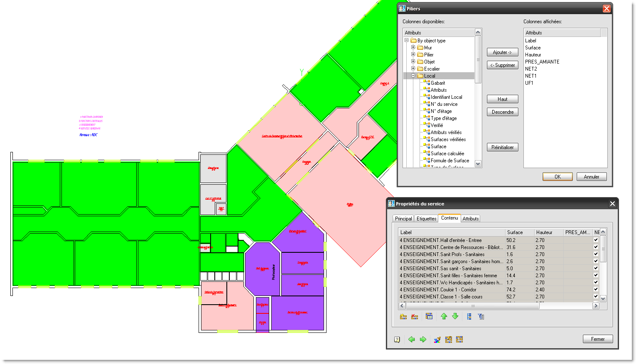Click the green right arrow navigation icon
Image resolution: width=636 pixels, height=364 pixels.
[423, 340]
